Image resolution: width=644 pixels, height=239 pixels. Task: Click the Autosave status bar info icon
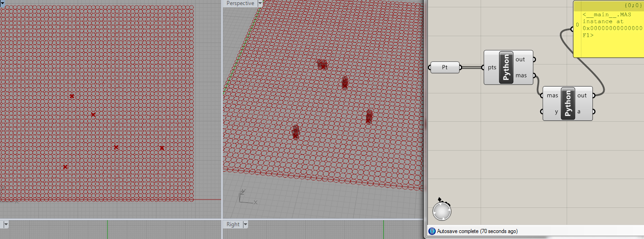point(431,231)
